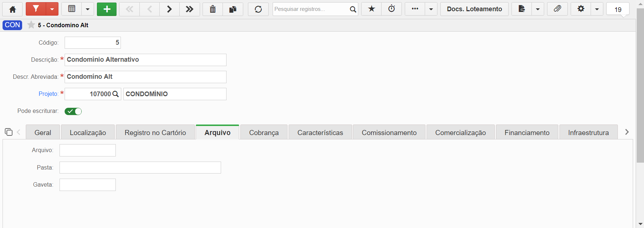Click the 19 notifications counter
The width and height of the screenshot is (644, 228).
tap(618, 9)
